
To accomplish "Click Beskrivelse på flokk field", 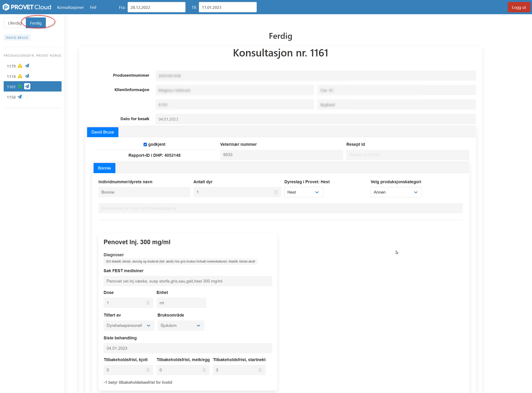I will click(280, 208).
